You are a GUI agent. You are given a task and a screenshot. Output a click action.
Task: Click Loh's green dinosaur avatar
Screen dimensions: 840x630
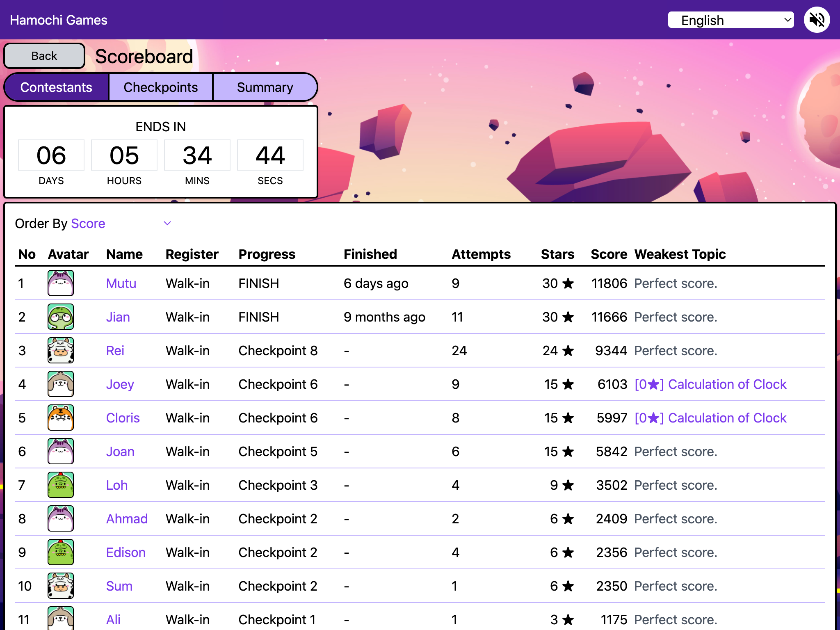click(x=61, y=485)
